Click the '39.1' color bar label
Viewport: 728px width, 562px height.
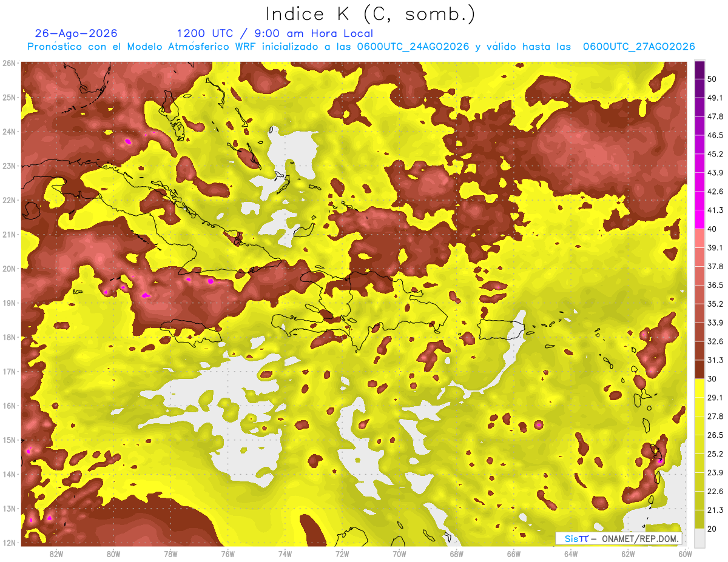(715, 248)
